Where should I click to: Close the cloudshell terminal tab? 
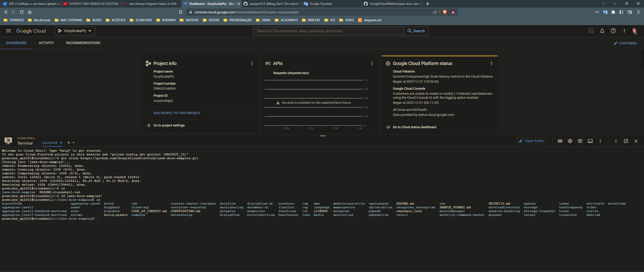tap(61, 143)
